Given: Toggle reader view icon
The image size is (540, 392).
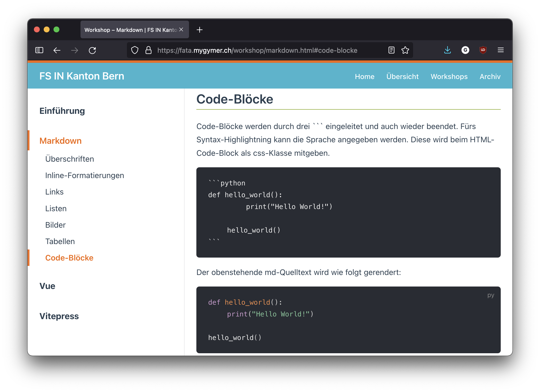Looking at the screenshot, I should tap(391, 50).
